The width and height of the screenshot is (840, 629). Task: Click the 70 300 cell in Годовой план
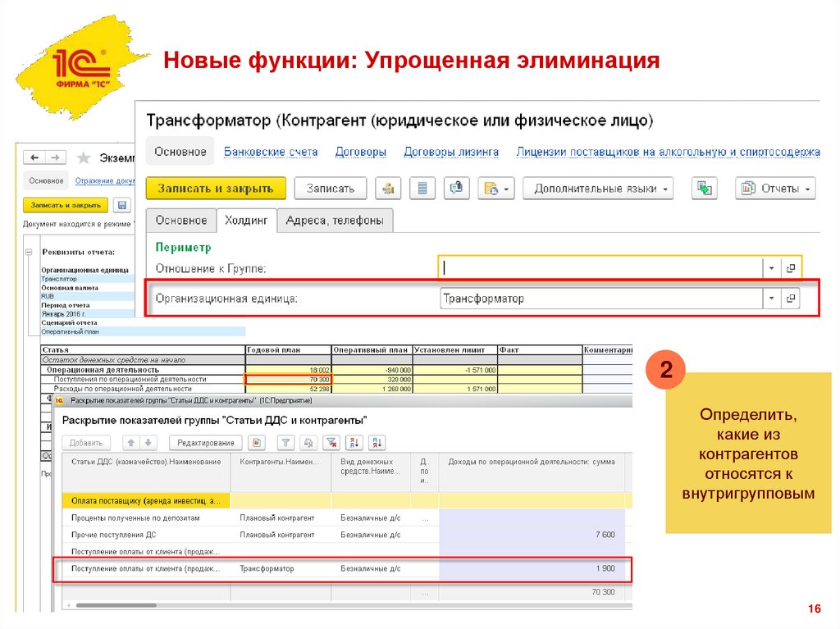288,380
